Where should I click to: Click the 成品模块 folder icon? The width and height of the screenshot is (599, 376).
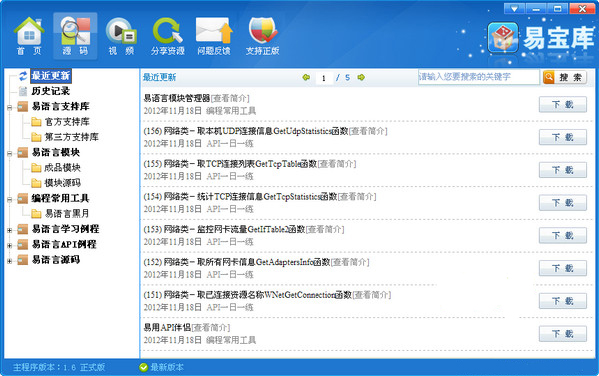pos(36,168)
